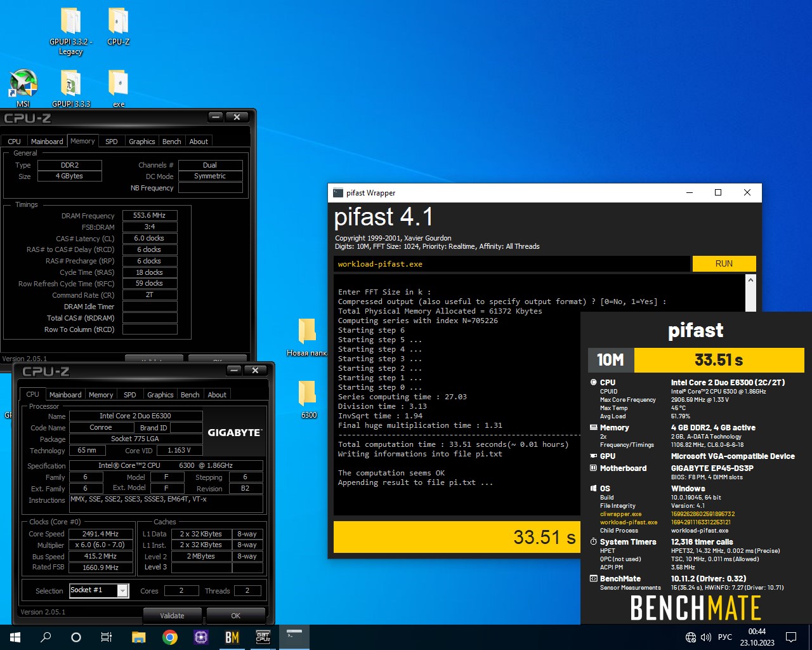
Task: Open the purple chip taskbar app
Action: click(200, 637)
